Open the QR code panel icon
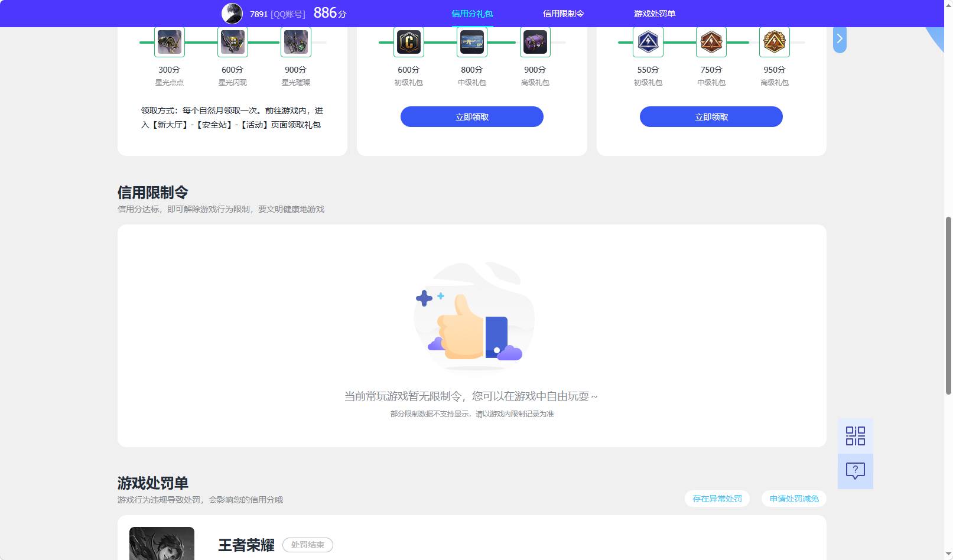Viewport: 953px width, 560px height. [855, 435]
